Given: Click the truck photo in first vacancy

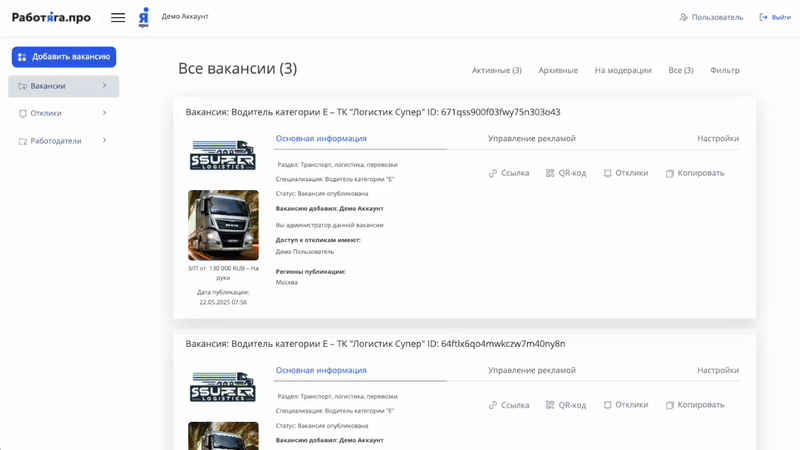Looking at the screenshot, I should click(223, 225).
